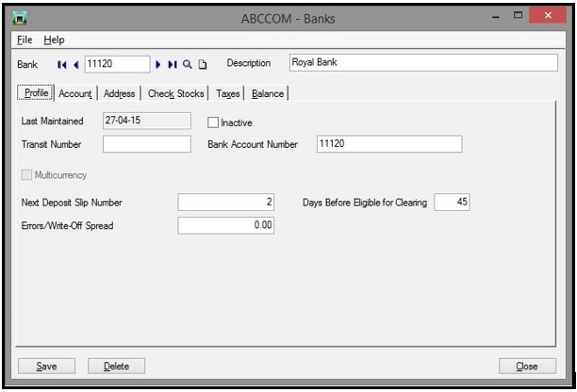Open the Taxes tab
577x392 pixels.
point(228,93)
